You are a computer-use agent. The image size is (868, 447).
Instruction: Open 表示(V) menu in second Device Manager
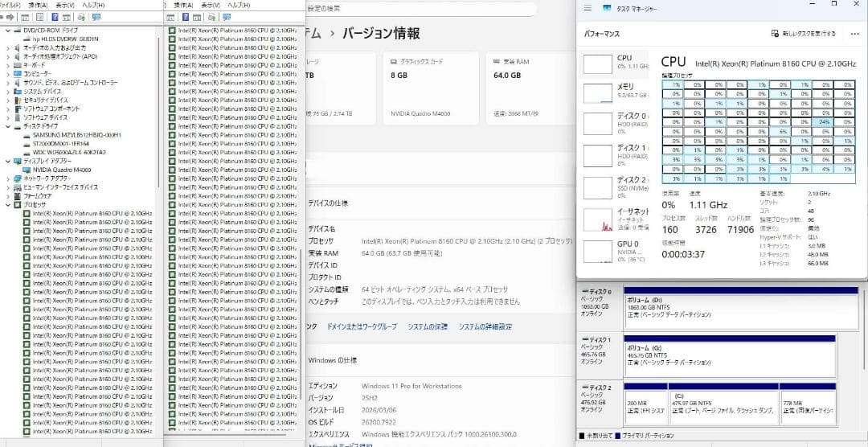point(211,5)
